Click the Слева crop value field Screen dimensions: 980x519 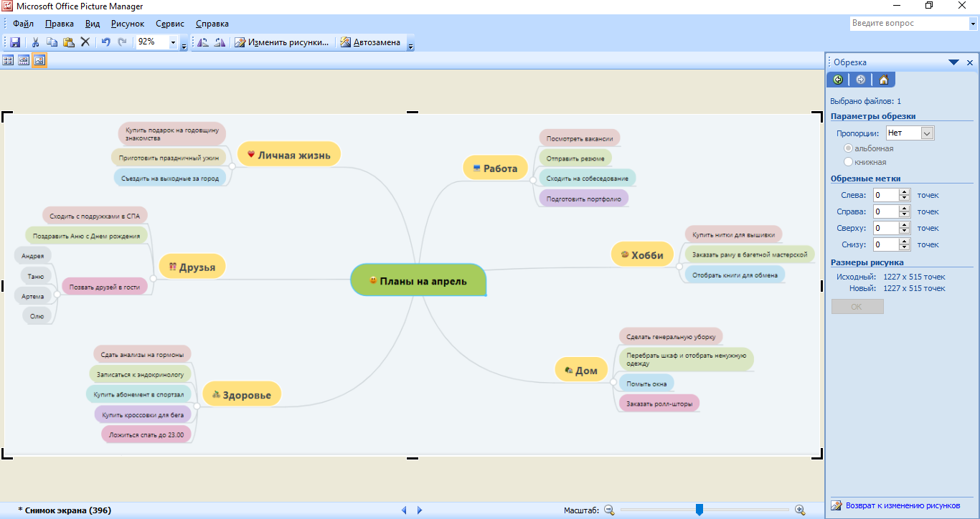(885, 195)
